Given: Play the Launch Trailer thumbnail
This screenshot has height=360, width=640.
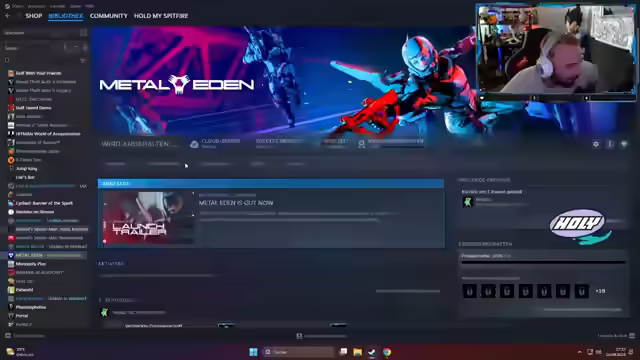Looking at the screenshot, I should (148, 218).
